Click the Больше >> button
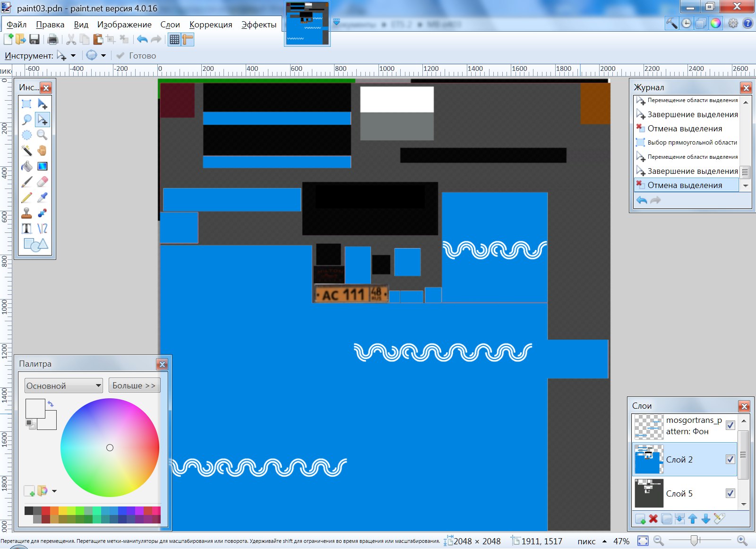Image resolution: width=756 pixels, height=549 pixels. tap(134, 386)
